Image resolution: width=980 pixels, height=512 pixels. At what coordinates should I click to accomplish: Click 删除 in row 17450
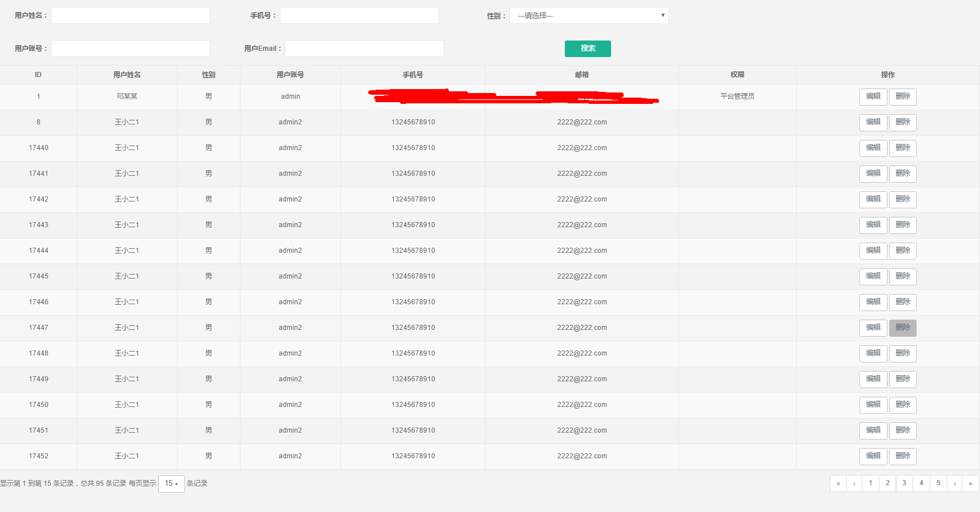903,405
